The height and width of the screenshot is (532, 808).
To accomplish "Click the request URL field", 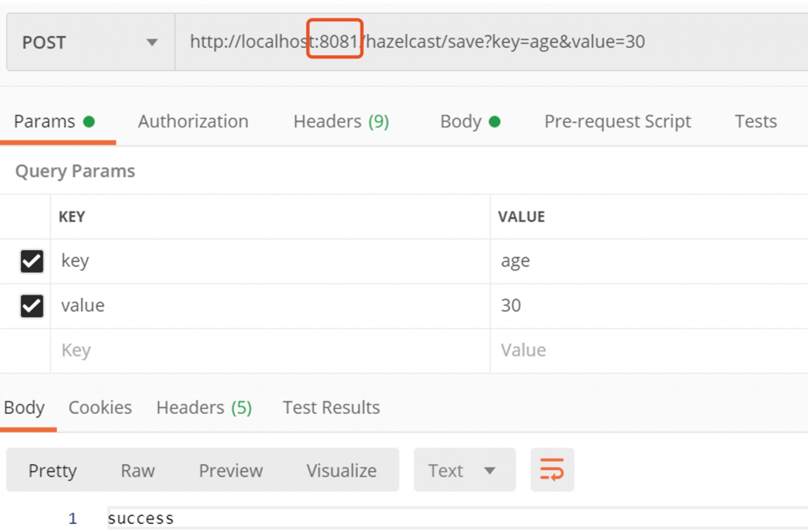I will [x=492, y=43].
